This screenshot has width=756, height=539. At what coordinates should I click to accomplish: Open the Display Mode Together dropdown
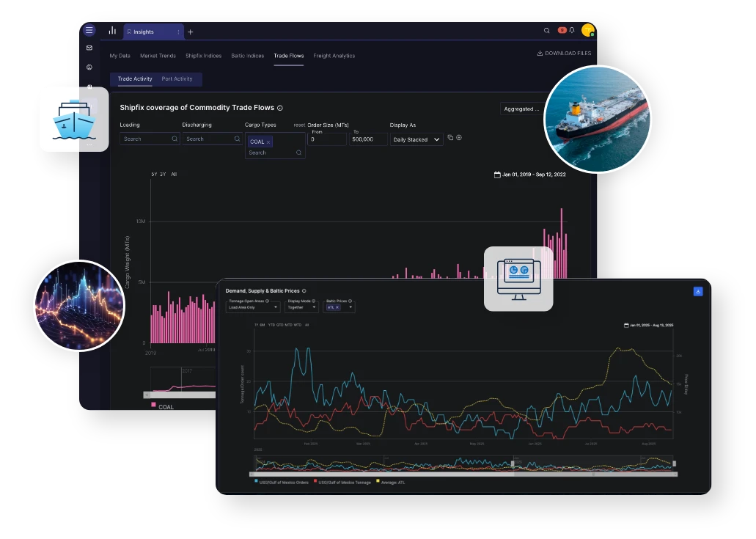point(301,306)
